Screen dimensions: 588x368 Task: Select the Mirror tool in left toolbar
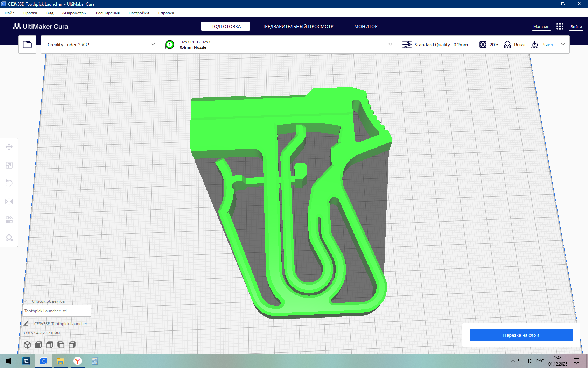click(x=9, y=202)
